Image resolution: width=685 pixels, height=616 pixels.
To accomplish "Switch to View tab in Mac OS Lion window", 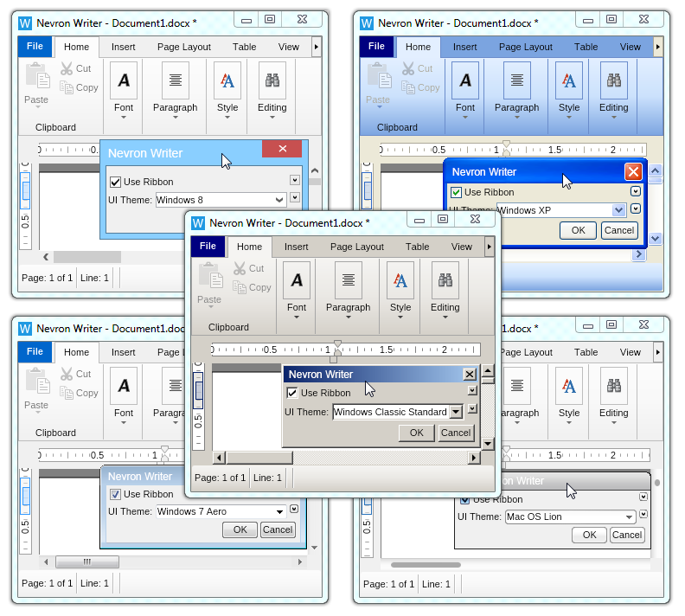I will click(630, 352).
